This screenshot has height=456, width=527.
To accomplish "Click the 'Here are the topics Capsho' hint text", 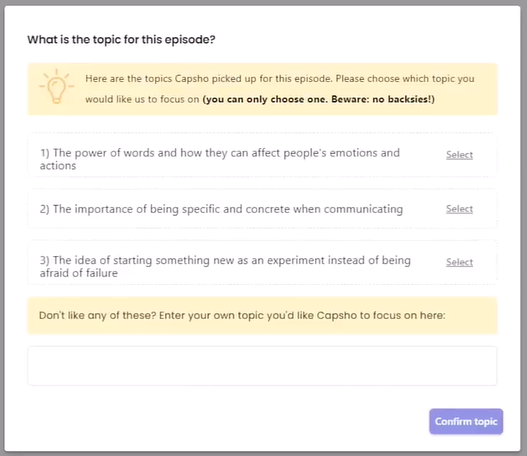I will (x=280, y=89).
